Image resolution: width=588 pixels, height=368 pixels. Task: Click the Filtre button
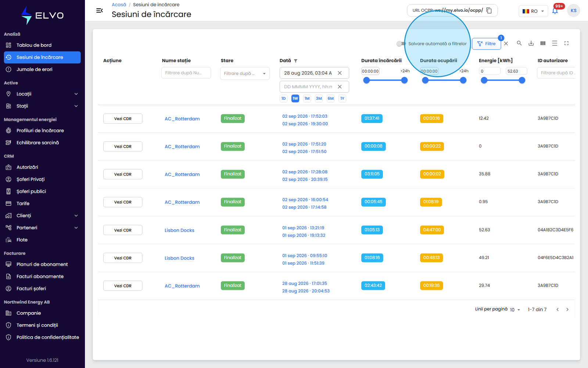click(x=486, y=43)
